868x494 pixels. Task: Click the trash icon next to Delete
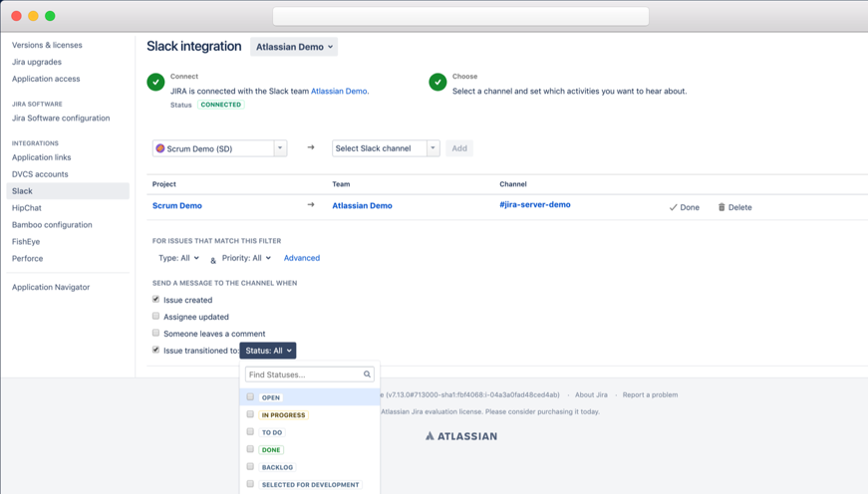(x=722, y=207)
